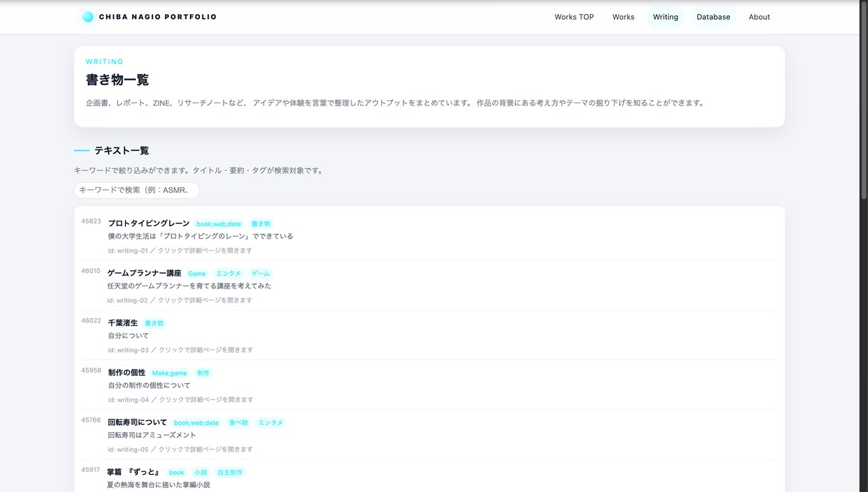Click the id: writing-04 detail line
The image size is (868, 492).
(181, 400)
